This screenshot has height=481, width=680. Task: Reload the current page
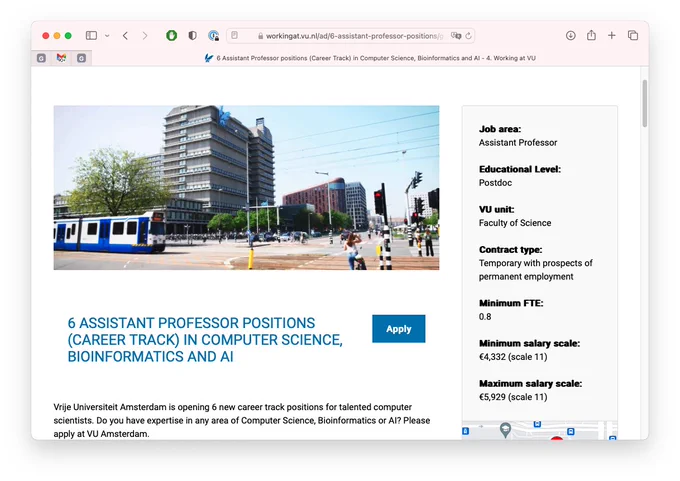click(468, 36)
